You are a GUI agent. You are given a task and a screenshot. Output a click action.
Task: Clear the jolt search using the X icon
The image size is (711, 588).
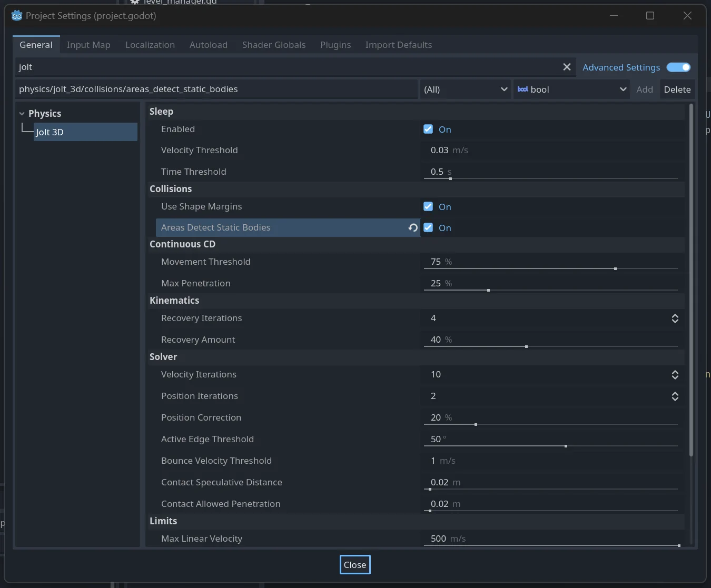(x=567, y=67)
